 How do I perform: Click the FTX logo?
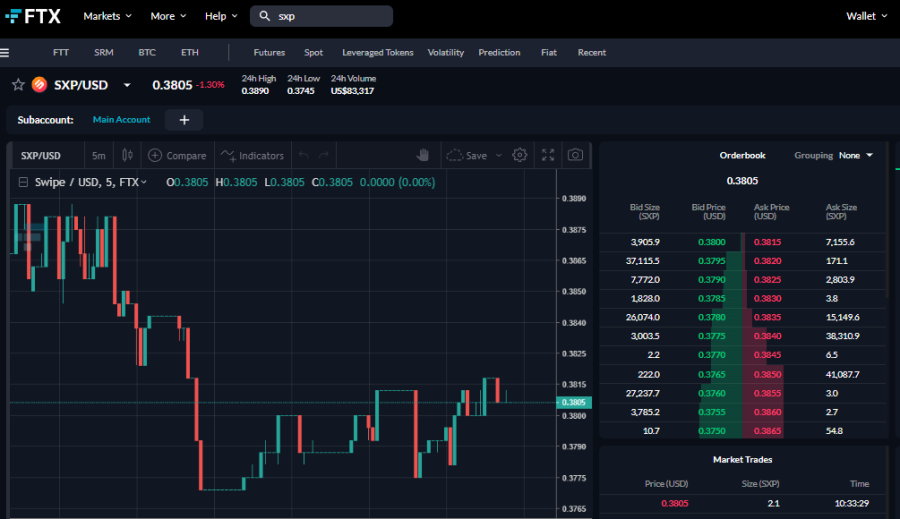(x=33, y=16)
